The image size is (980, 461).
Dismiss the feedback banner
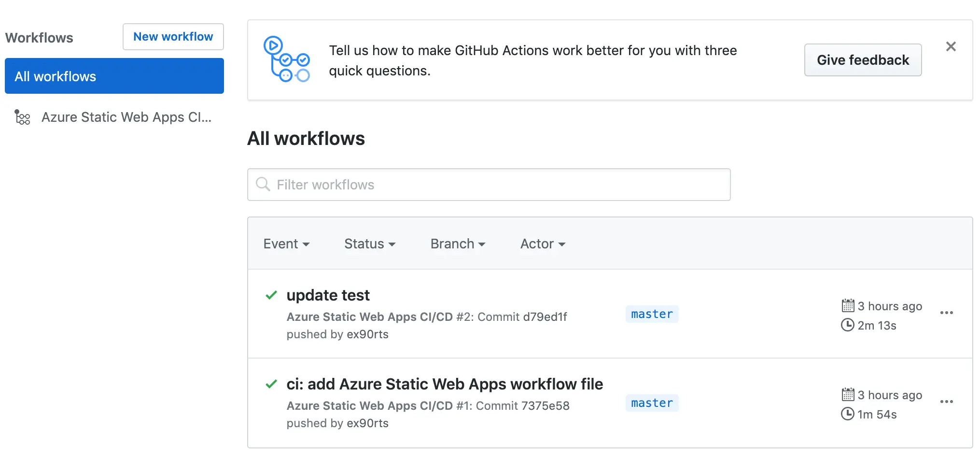(951, 46)
